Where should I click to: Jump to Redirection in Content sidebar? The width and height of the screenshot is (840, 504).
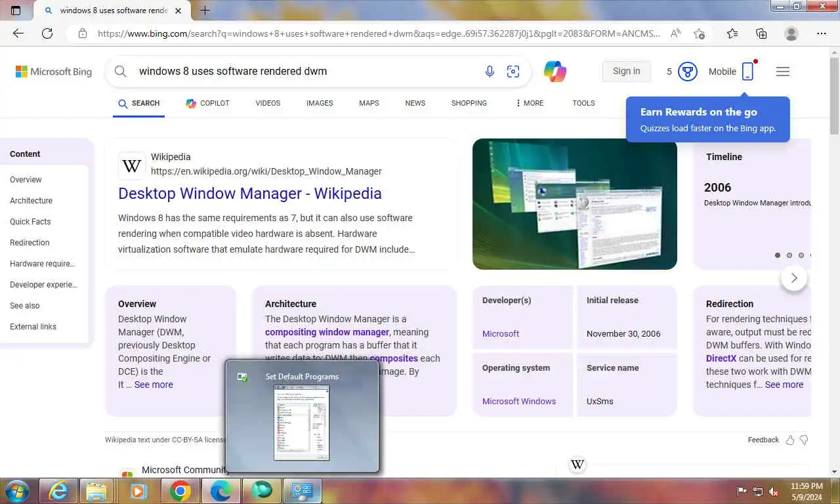30,243
